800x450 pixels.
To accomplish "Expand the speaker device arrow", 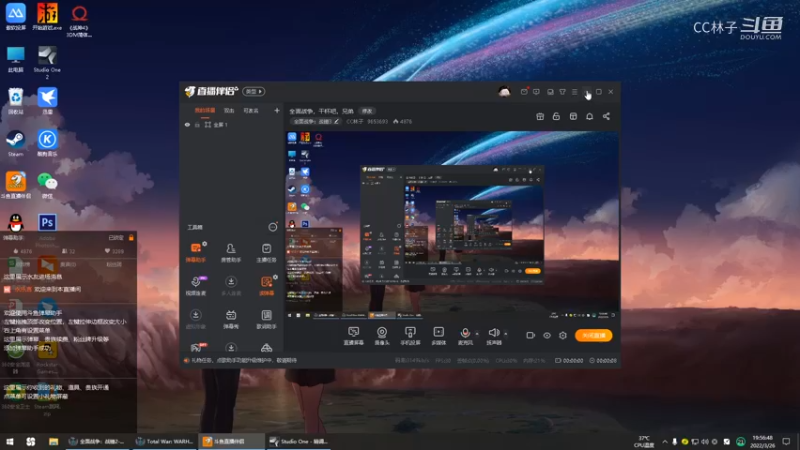I will point(506,334).
